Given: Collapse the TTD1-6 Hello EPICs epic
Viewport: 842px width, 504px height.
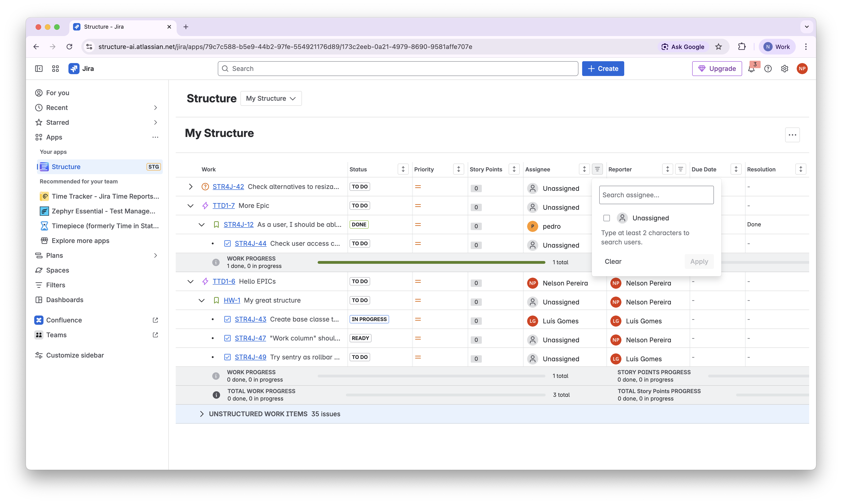Looking at the screenshot, I should click(x=191, y=282).
